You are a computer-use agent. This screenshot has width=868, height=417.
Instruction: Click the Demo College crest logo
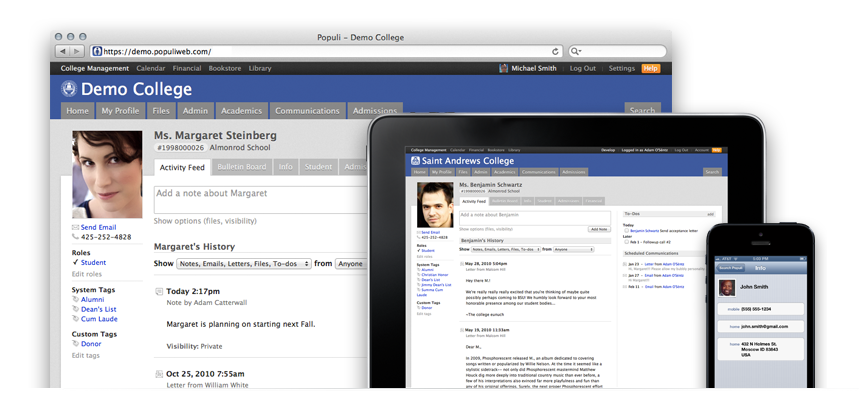click(69, 89)
